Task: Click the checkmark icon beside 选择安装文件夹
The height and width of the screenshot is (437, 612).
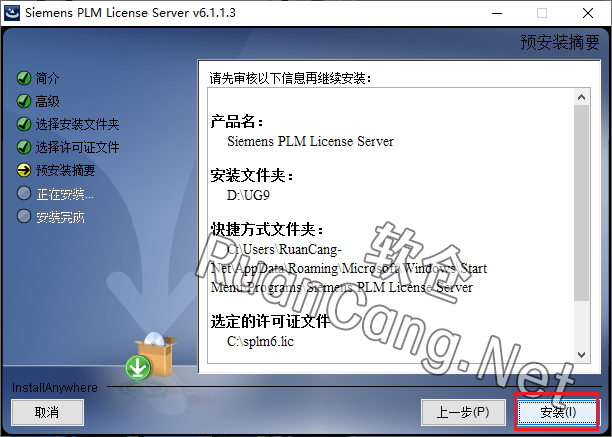Action: [x=24, y=124]
